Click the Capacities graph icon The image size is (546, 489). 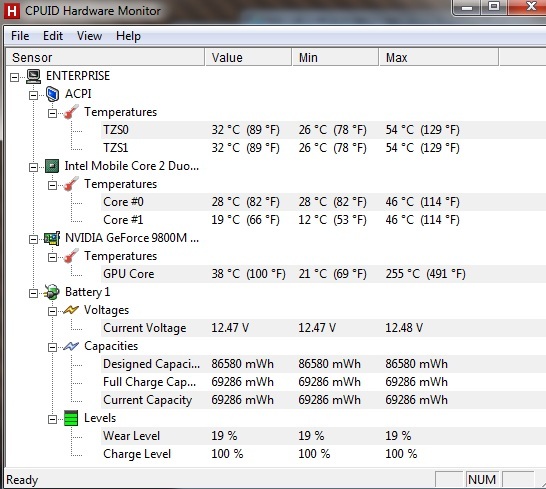click(x=71, y=346)
